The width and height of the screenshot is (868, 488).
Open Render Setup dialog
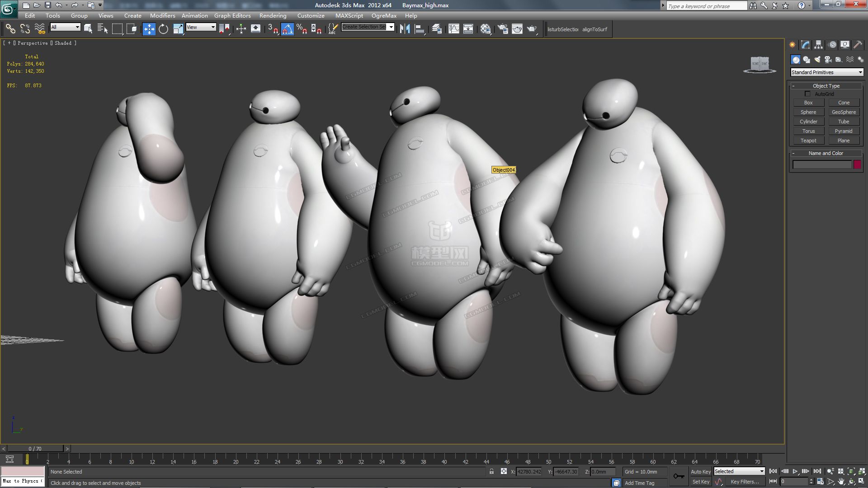502,29
